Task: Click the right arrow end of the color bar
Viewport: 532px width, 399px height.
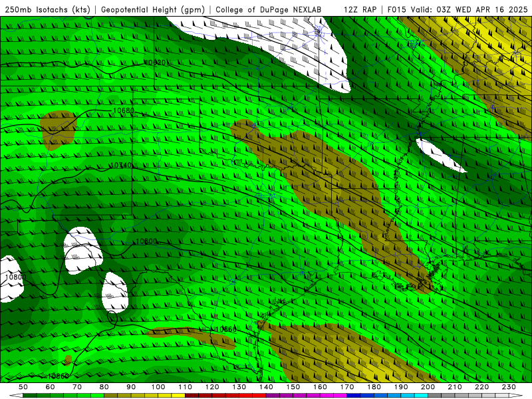Action: click(516, 396)
